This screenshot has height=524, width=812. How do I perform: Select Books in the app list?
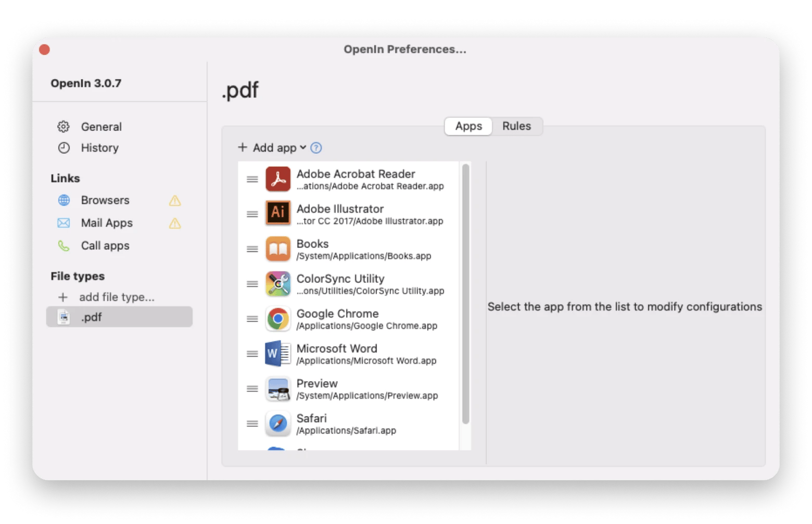[x=312, y=244]
